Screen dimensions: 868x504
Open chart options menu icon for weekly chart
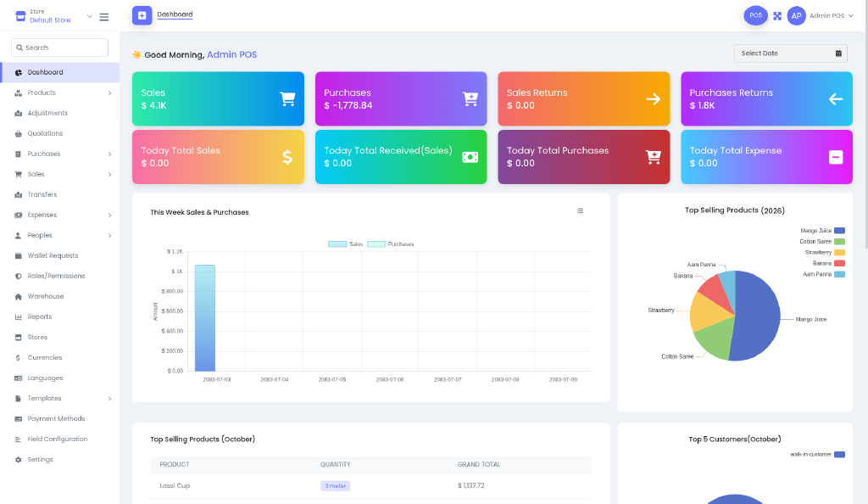[x=580, y=211]
